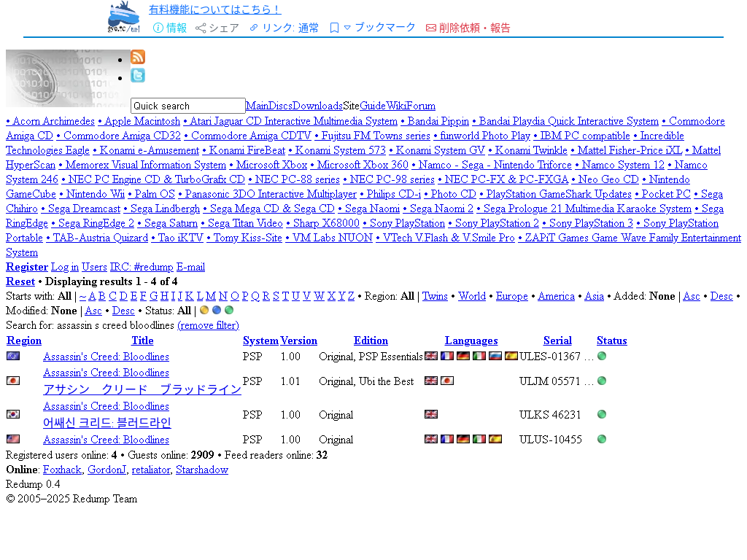Click the USA region flag for ULUS-10455
Image resolution: width=747 pixels, height=560 pixels.
click(x=13, y=439)
